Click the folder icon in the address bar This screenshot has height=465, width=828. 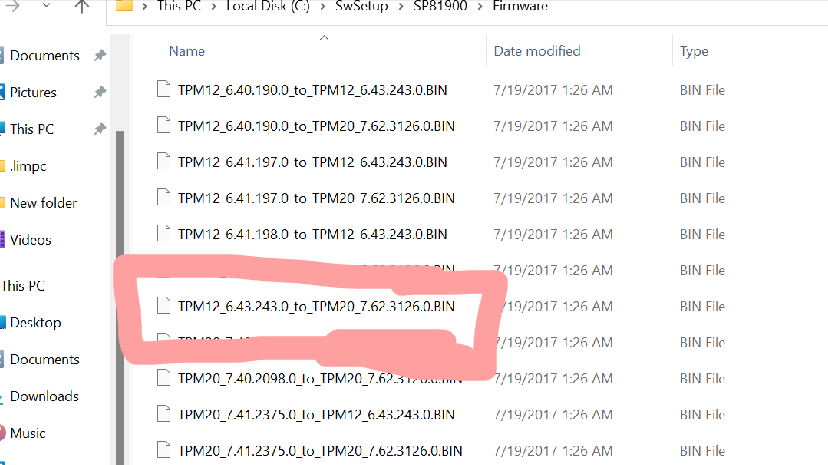coord(124,6)
